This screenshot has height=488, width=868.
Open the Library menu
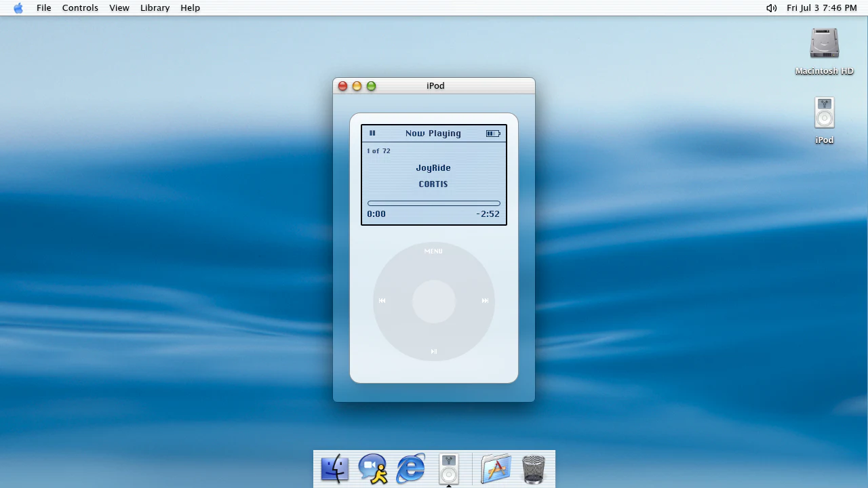click(x=155, y=8)
